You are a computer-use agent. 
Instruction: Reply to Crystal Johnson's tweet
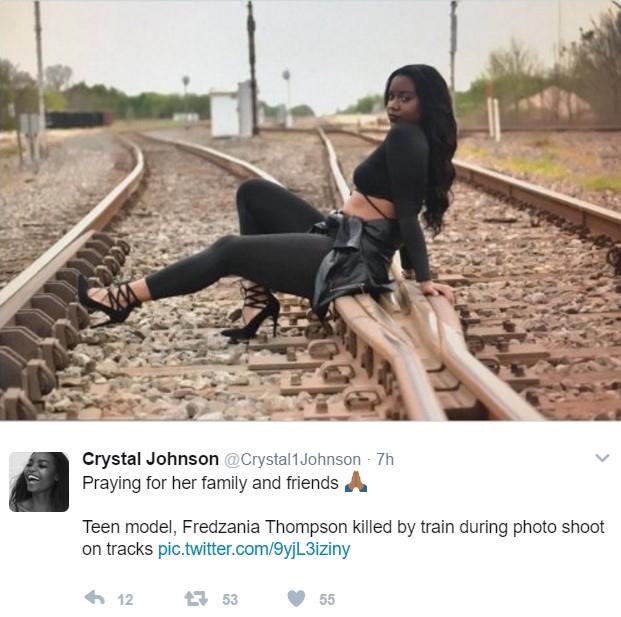coord(95,598)
